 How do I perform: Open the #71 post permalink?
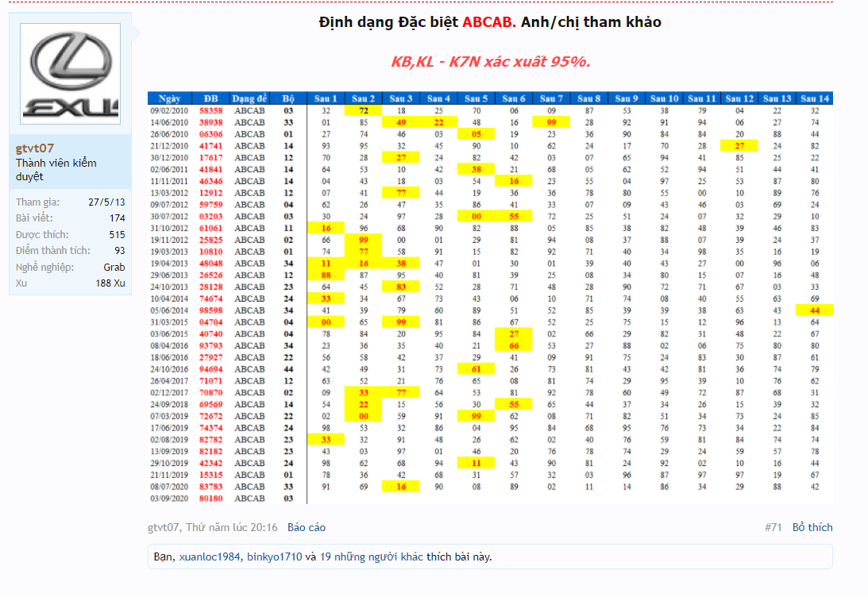coord(773,527)
